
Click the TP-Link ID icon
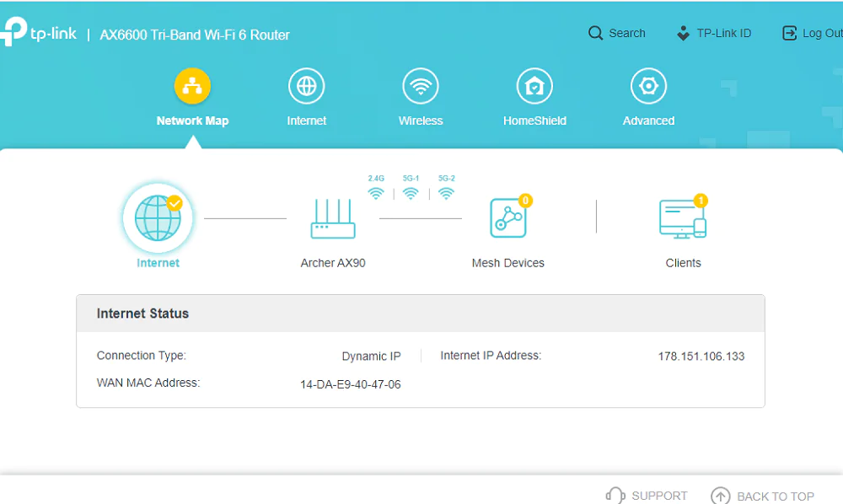point(683,34)
